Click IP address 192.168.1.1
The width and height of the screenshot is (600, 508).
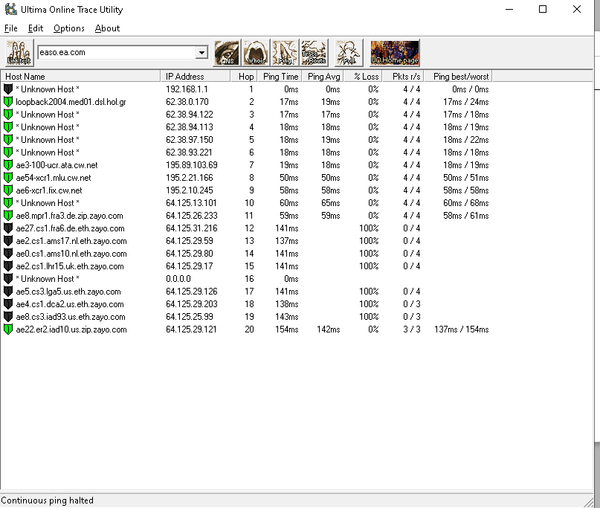pos(187,89)
